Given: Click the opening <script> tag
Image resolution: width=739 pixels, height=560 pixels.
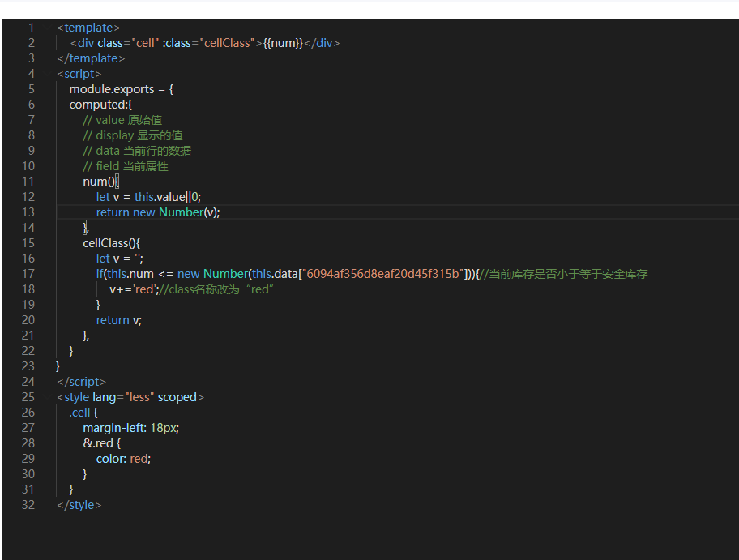Looking at the screenshot, I should [x=79, y=74].
